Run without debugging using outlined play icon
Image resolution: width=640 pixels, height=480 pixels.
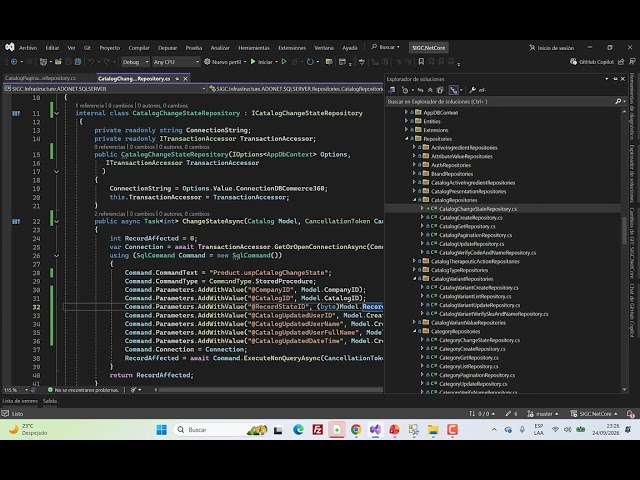284,62
